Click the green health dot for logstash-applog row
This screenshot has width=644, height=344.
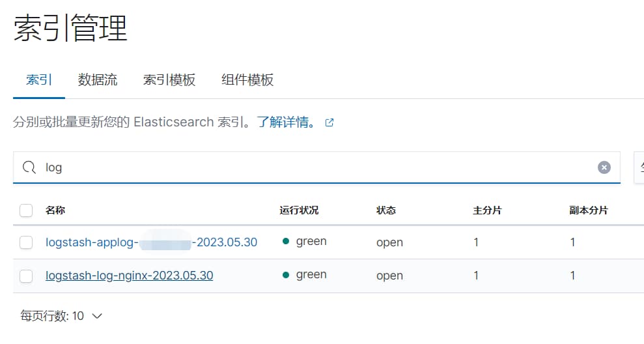pos(286,241)
